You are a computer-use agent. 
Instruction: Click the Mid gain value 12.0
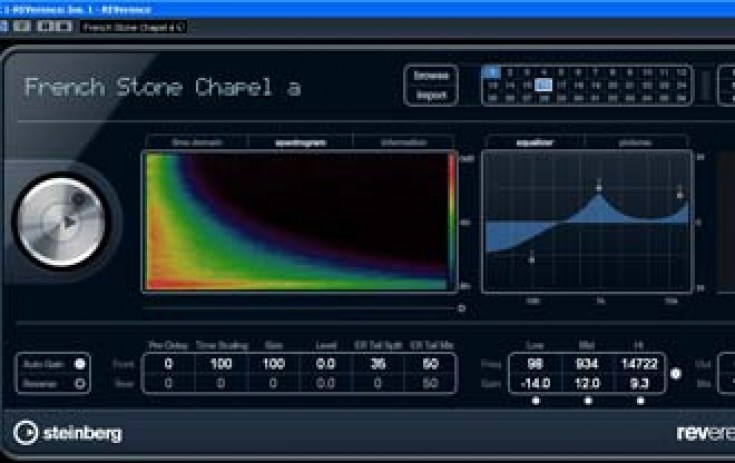click(587, 383)
